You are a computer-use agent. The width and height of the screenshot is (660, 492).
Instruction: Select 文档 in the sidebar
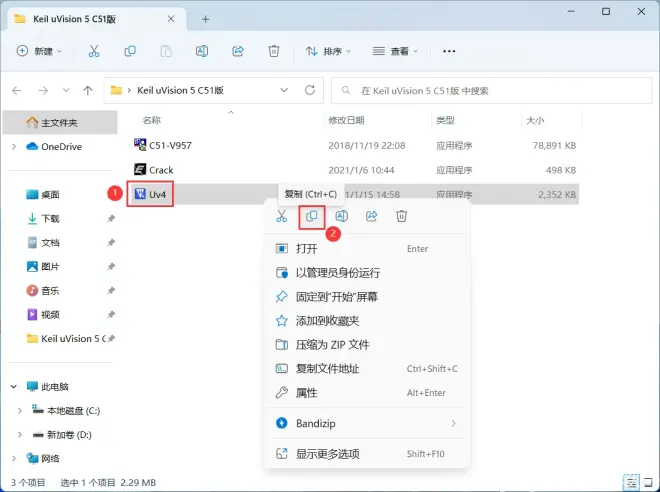click(60, 242)
